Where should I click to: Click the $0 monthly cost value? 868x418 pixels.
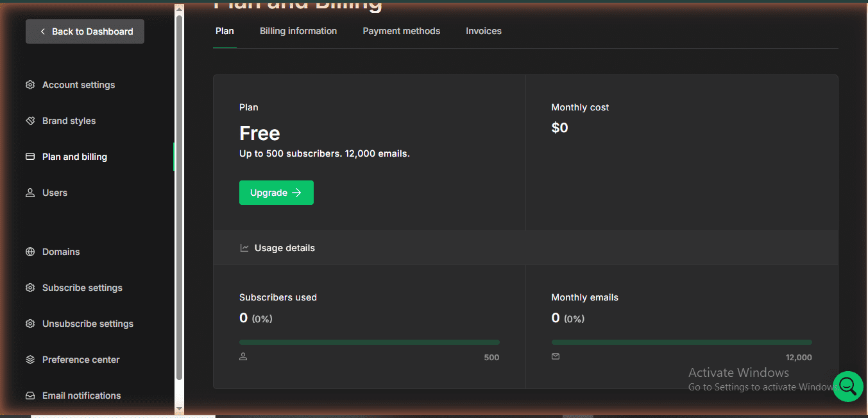point(559,128)
